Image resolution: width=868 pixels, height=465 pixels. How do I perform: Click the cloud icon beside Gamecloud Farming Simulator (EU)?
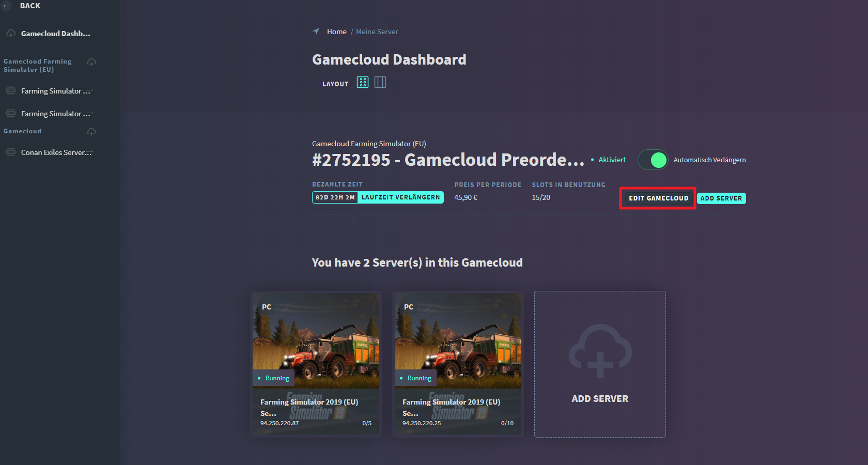click(x=91, y=61)
